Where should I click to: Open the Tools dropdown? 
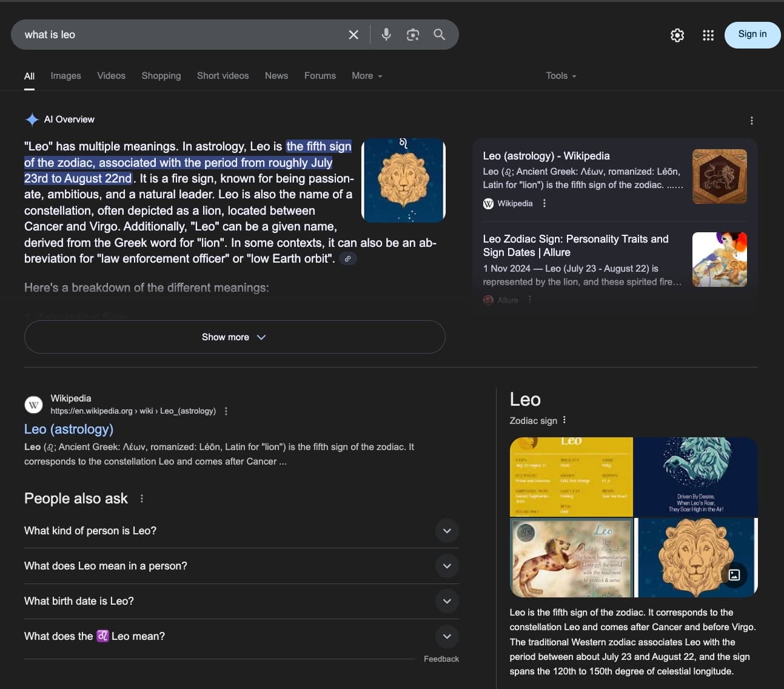click(561, 76)
